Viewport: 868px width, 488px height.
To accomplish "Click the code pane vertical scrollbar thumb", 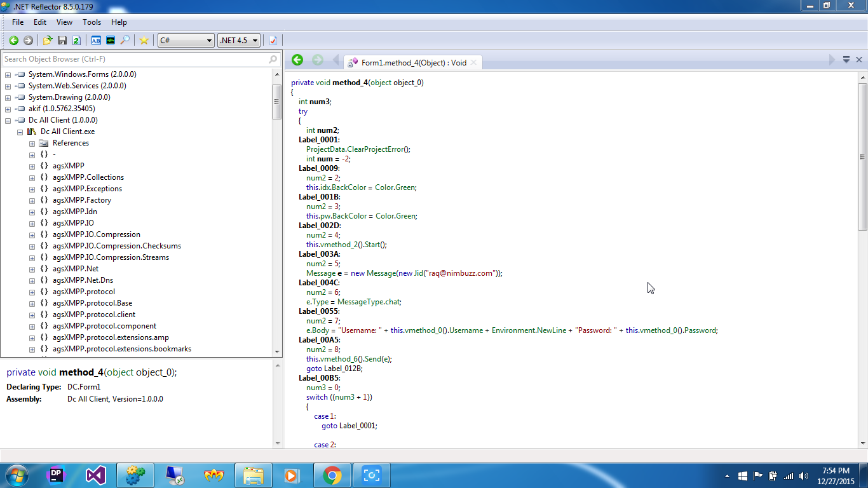I will [862, 157].
